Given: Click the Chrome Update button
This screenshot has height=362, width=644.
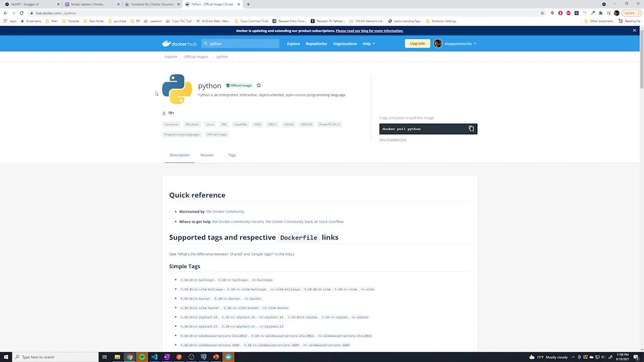Looking at the screenshot, I should [629, 13].
